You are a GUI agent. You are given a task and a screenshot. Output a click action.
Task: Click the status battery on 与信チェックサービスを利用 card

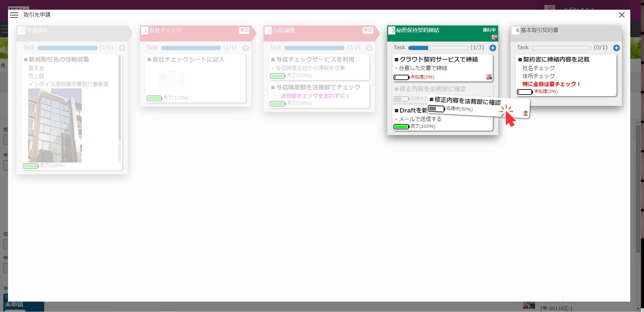click(x=278, y=76)
